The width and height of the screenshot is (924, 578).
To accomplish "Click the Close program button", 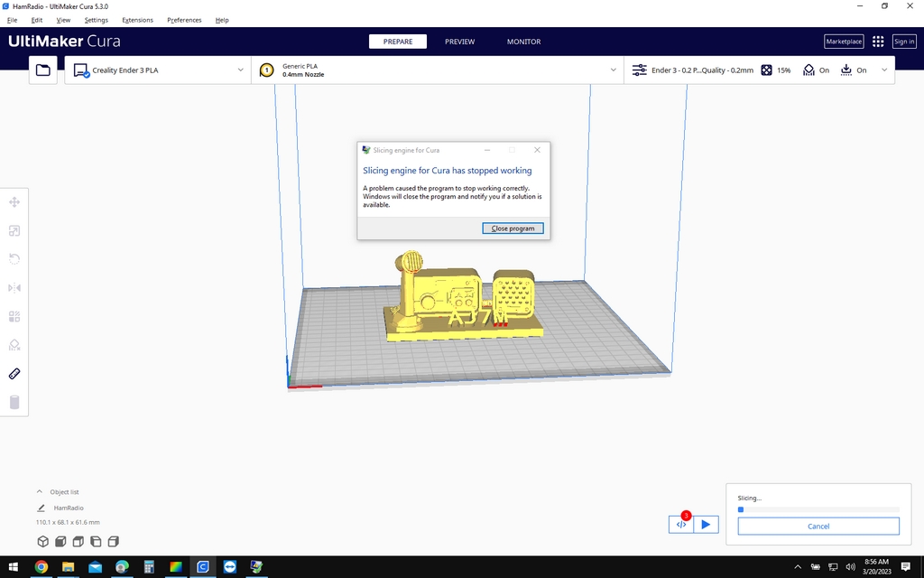I will point(513,228).
